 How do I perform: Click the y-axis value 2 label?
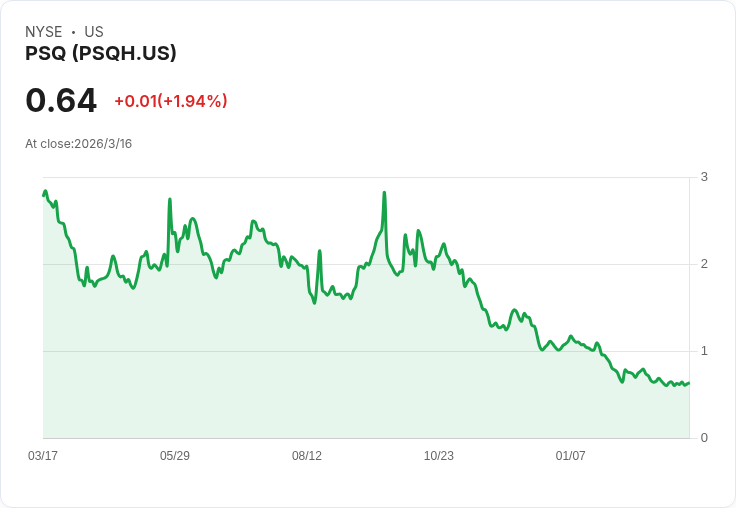pyautogui.click(x=704, y=264)
